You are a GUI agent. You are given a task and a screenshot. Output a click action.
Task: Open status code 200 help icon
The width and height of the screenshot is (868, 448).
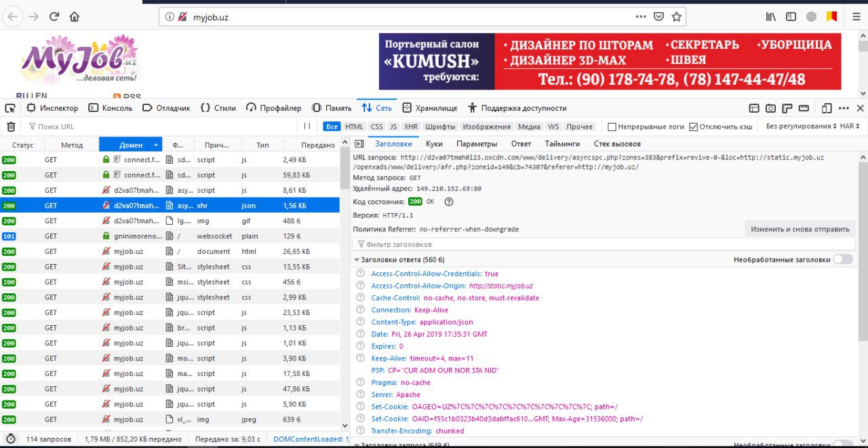tap(448, 202)
